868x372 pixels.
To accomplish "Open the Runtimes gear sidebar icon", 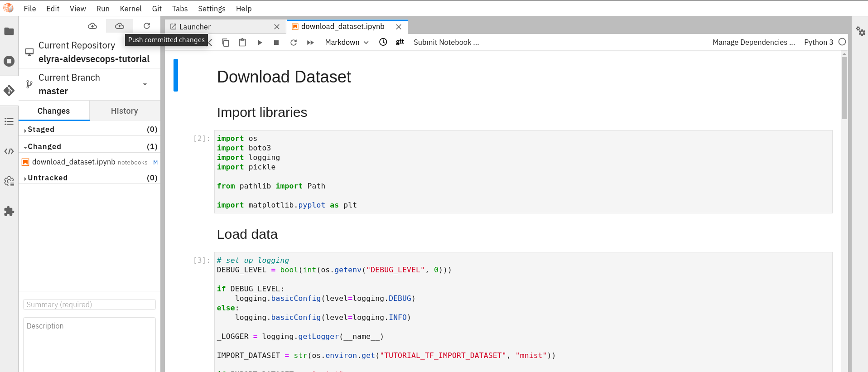I will pyautogui.click(x=9, y=182).
